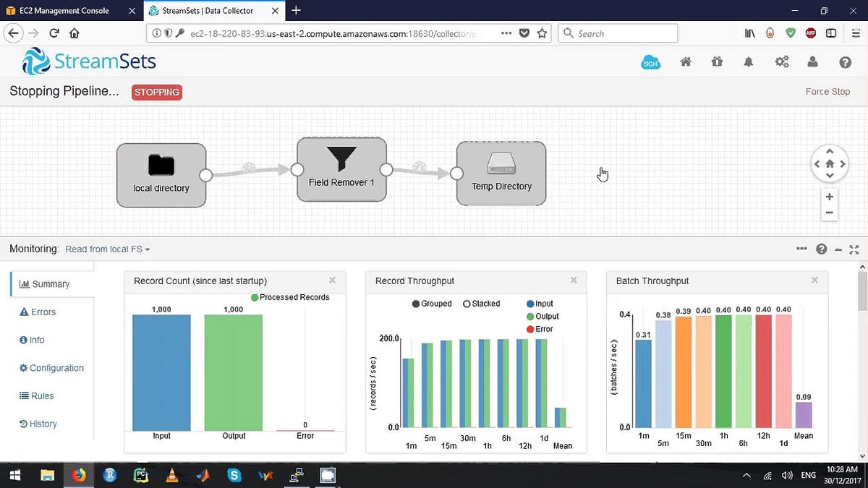The height and width of the screenshot is (488, 868).
Task: Toggle the Input series legend
Action: pyautogui.click(x=540, y=304)
